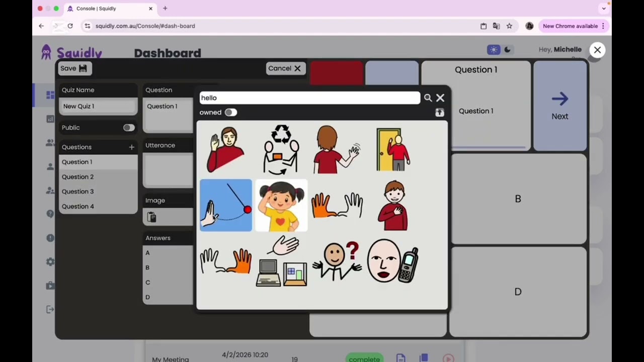Click answer B in the preview

[518, 199]
